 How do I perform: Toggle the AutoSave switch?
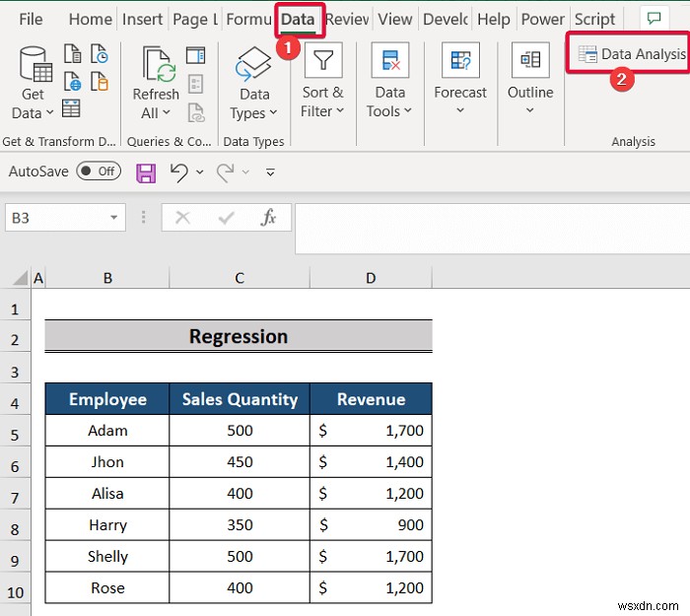(x=99, y=171)
